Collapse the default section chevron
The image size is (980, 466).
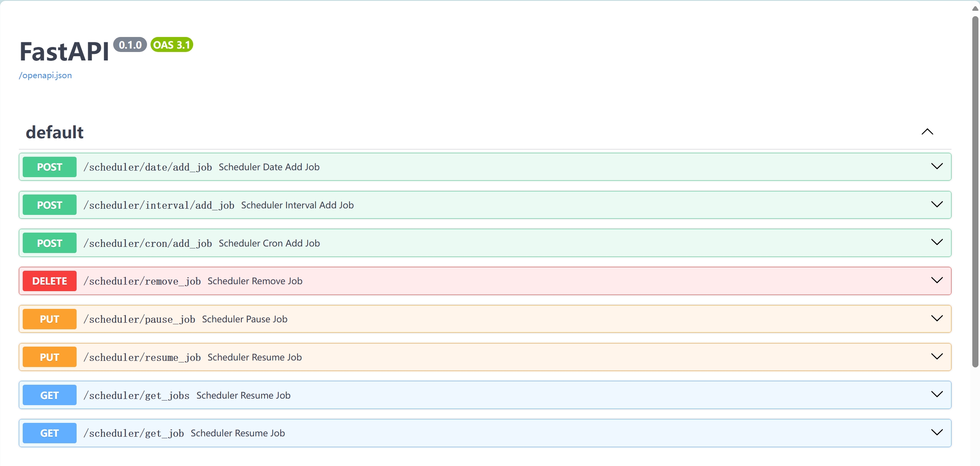pyautogui.click(x=927, y=132)
